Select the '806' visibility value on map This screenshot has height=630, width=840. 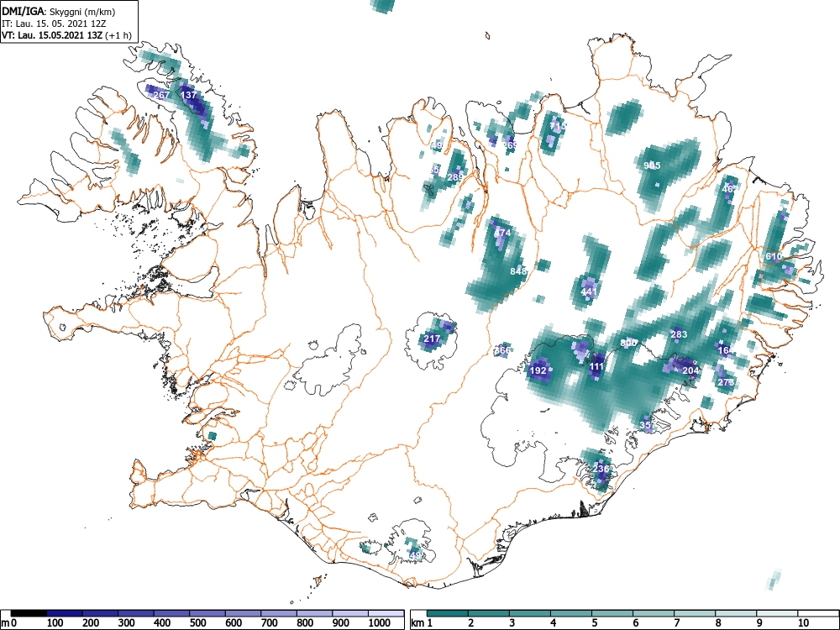coord(629,343)
